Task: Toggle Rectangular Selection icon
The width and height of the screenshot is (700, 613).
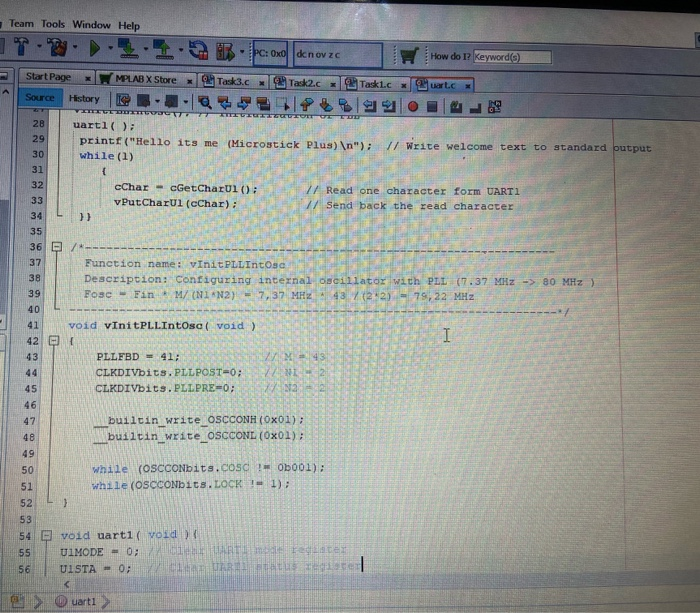Action: 283,104
